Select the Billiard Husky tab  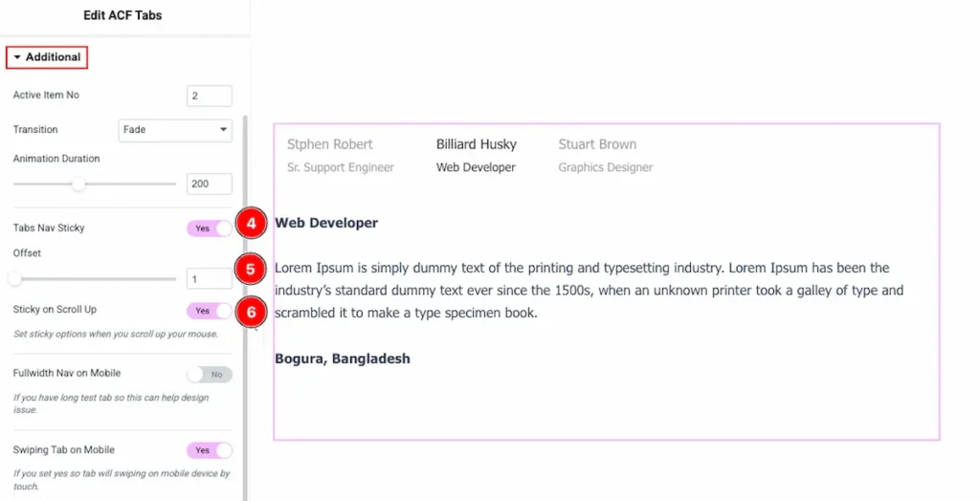point(476,144)
